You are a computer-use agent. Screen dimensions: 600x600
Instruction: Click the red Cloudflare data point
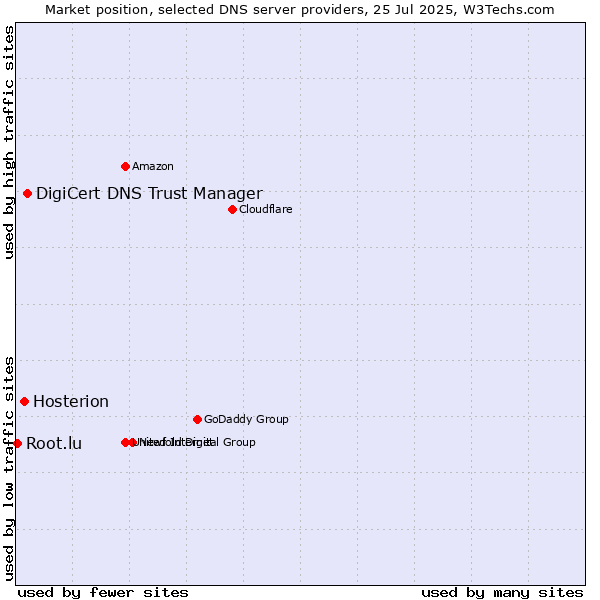(x=232, y=210)
